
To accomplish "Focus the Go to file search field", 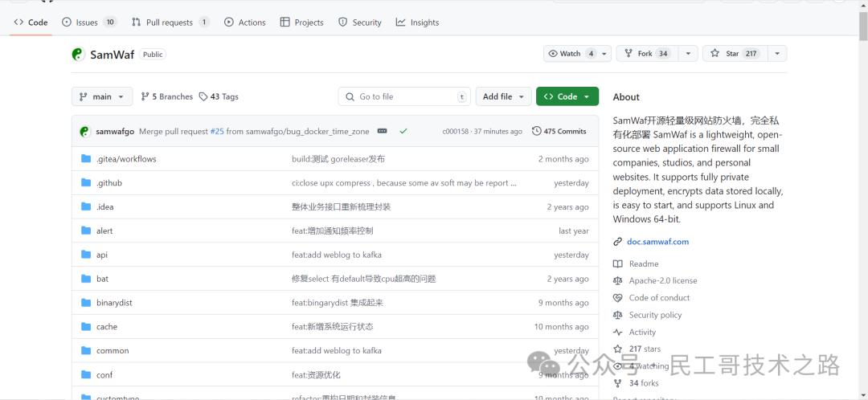I will pos(404,96).
